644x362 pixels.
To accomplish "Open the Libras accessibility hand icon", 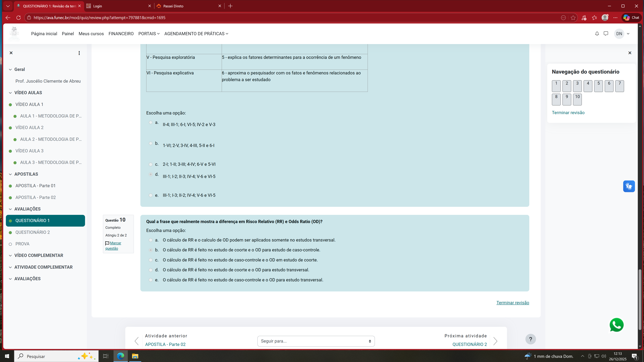I will coord(629,186).
